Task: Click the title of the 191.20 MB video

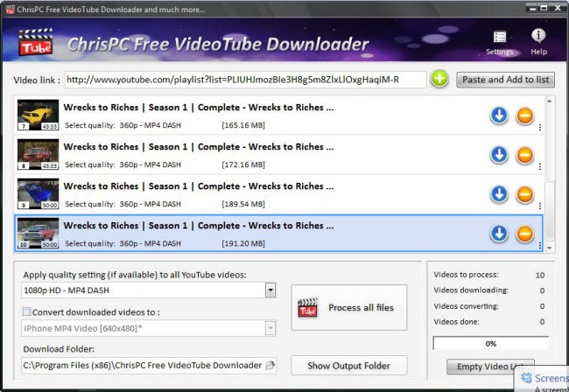Action: [x=198, y=226]
